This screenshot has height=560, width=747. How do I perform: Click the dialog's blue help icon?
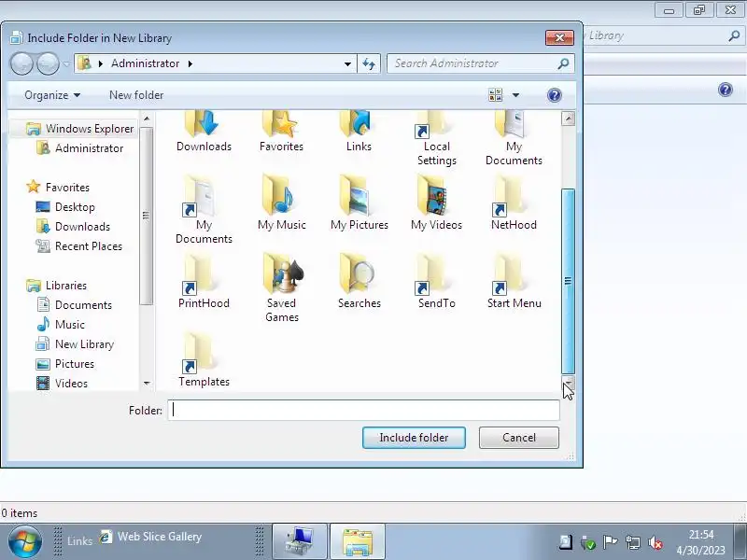(x=554, y=95)
